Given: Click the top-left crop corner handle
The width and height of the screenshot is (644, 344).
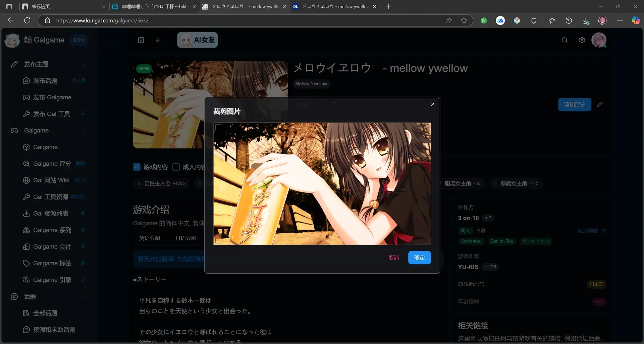Looking at the screenshot, I should coord(217,126).
